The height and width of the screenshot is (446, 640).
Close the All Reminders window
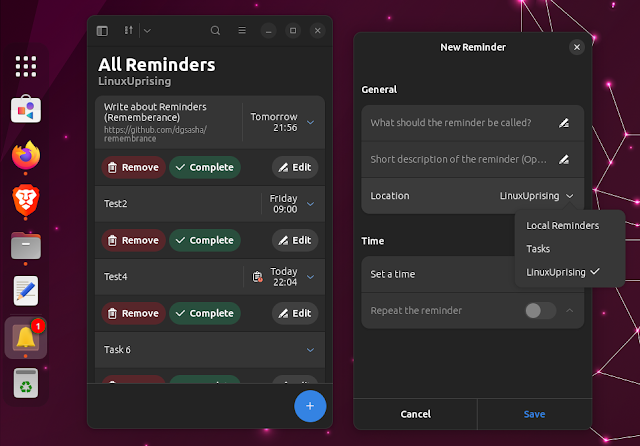tap(318, 31)
